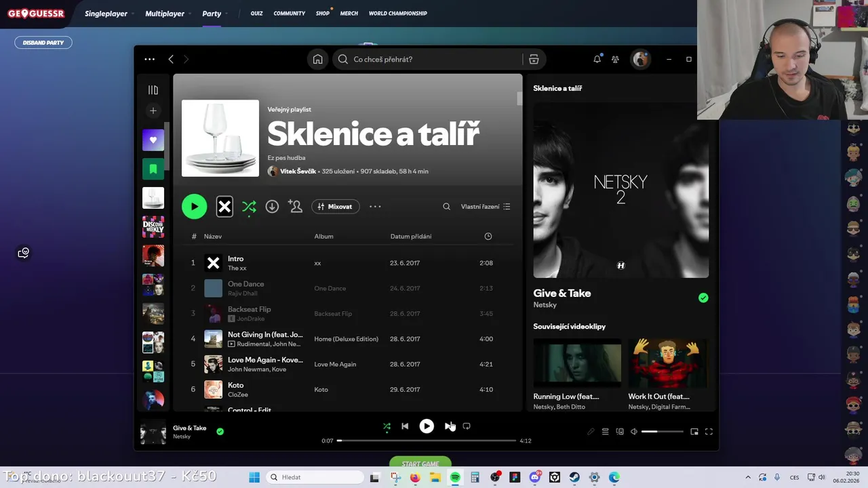
Task: Open the green bookmark Your Episodes tile
Action: 153,169
